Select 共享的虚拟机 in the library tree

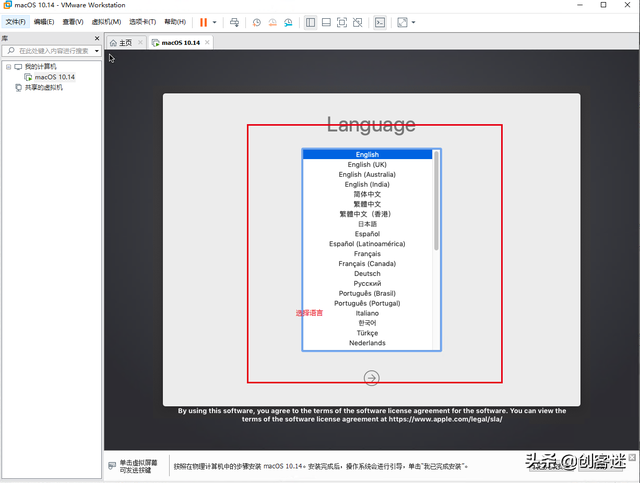point(43,87)
